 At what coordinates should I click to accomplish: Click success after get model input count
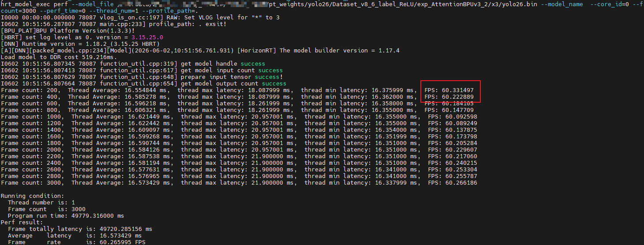[x=270, y=71]
